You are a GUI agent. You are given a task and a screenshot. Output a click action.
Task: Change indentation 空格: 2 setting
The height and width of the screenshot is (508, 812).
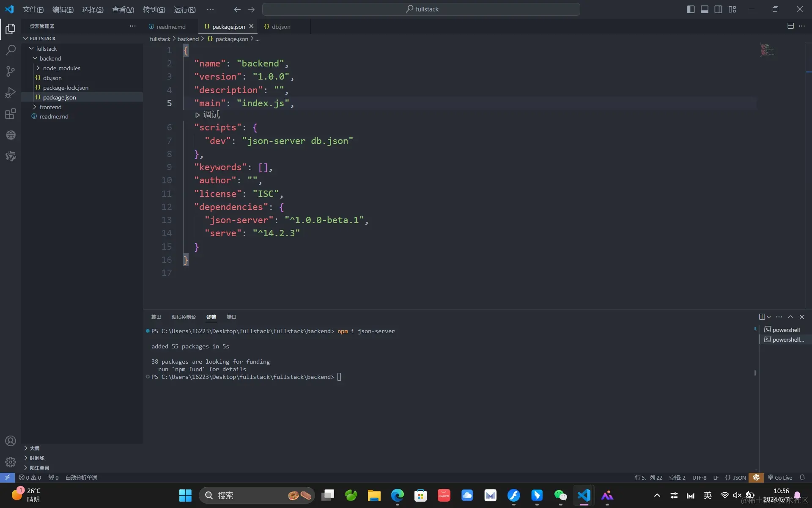click(677, 478)
